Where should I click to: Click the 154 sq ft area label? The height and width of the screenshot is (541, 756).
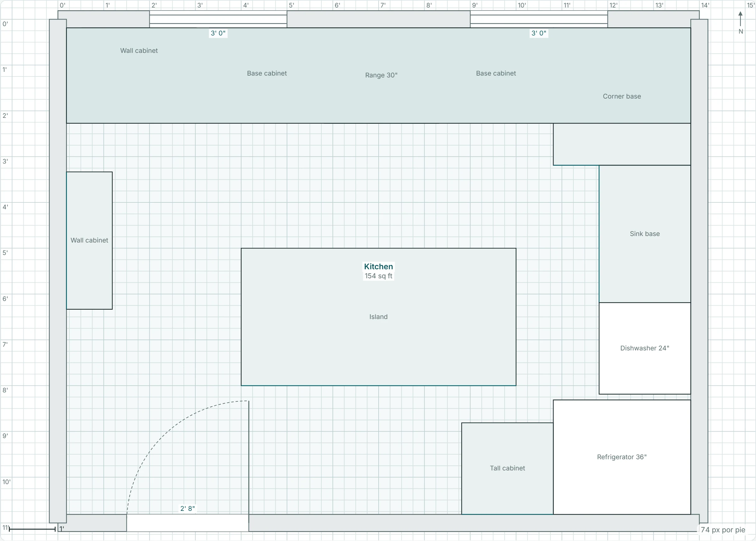coord(378,276)
